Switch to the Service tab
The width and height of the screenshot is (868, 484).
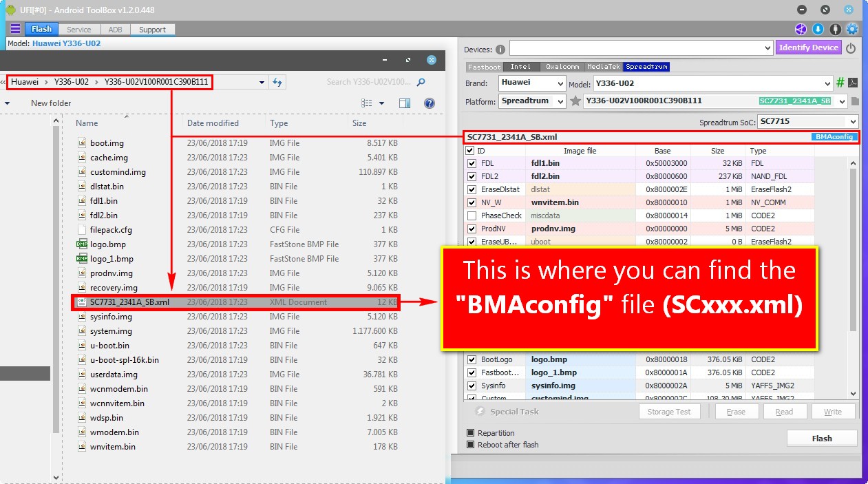(79, 30)
